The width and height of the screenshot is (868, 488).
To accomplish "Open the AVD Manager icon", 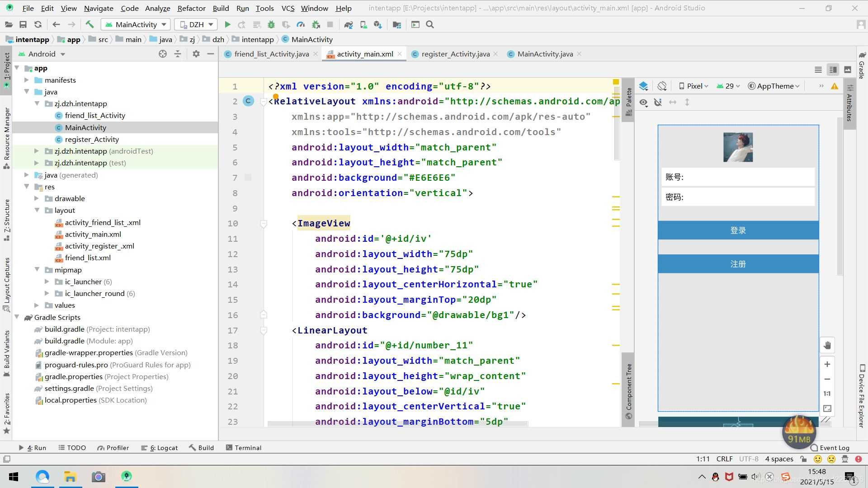I will (x=363, y=24).
